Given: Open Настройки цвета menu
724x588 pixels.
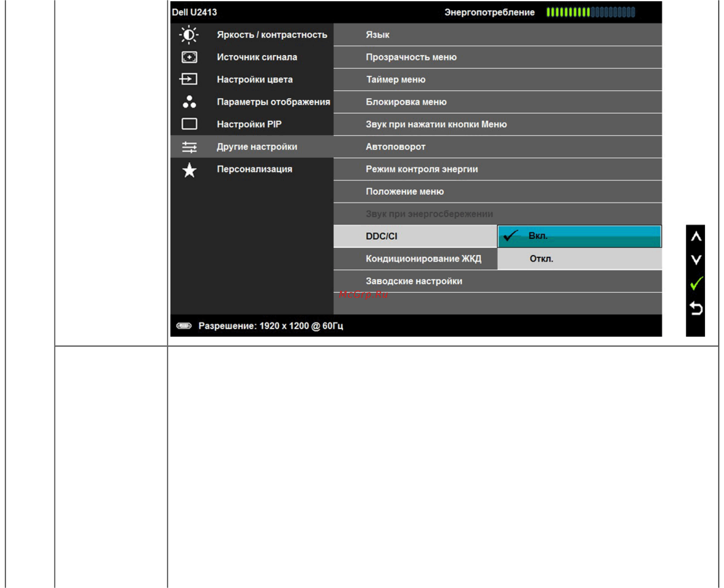Looking at the screenshot, I should (x=252, y=79).
